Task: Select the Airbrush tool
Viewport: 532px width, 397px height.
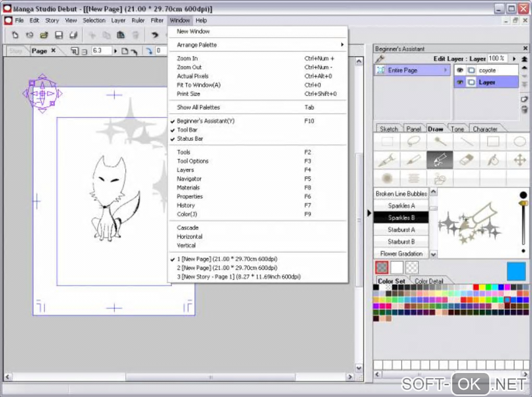Action: click(x=387, y=178)
